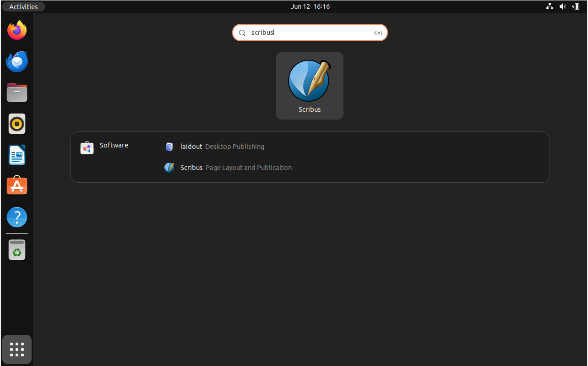Click the Software results heading
This screenshot has width=588, height=366.
pos(114,145)
